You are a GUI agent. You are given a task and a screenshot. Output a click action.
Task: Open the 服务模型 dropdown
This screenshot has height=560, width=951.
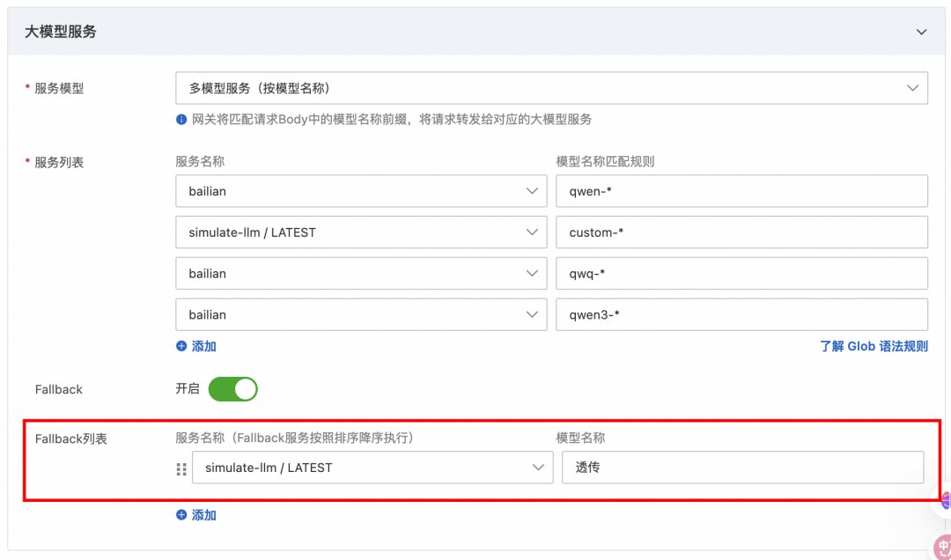[551, 88]
